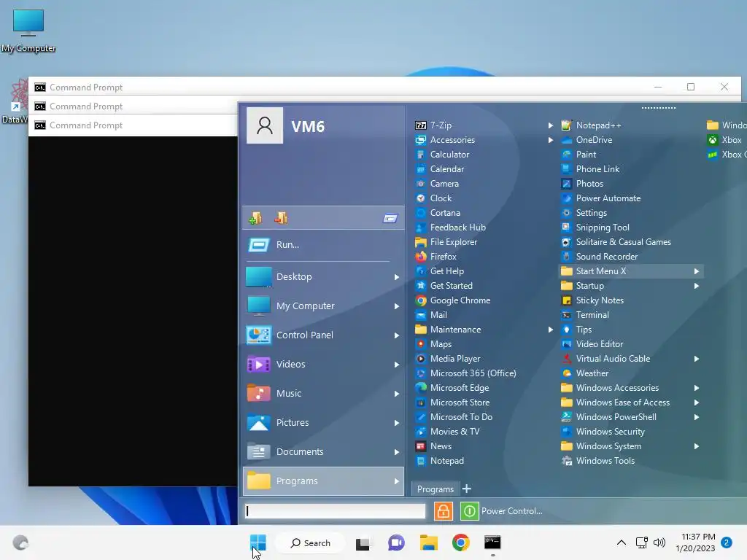747x560 pixels.
Task: Select the Programs menu item
Action: pos(323,481)
